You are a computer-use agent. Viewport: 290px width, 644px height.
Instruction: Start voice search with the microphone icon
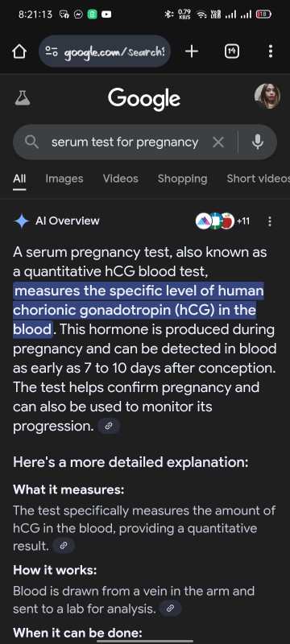258,142
